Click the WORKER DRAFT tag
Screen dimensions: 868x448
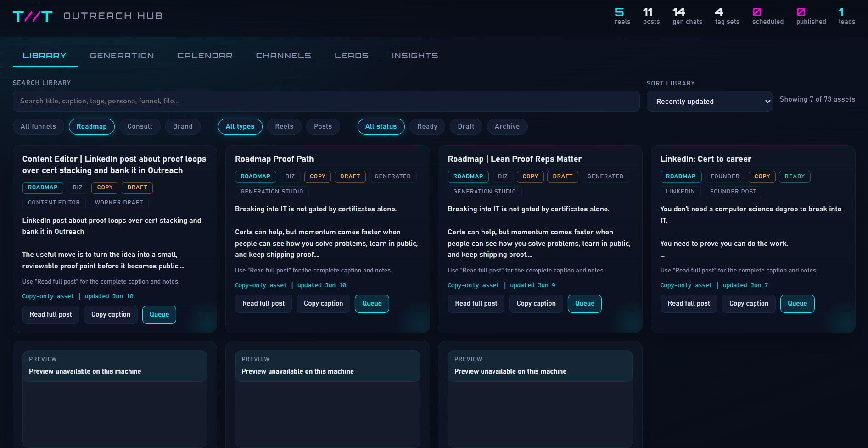point(119,203)
